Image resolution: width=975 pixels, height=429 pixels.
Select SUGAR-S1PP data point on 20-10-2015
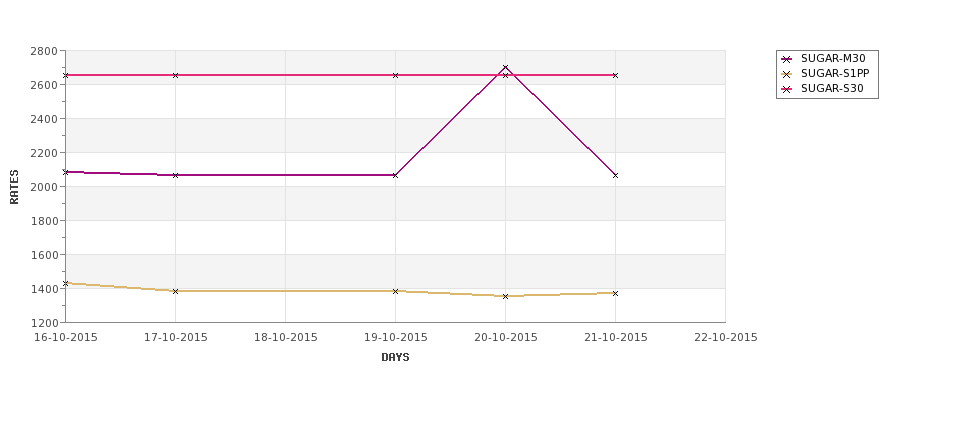pyautogui.click(x=505, y=296)
